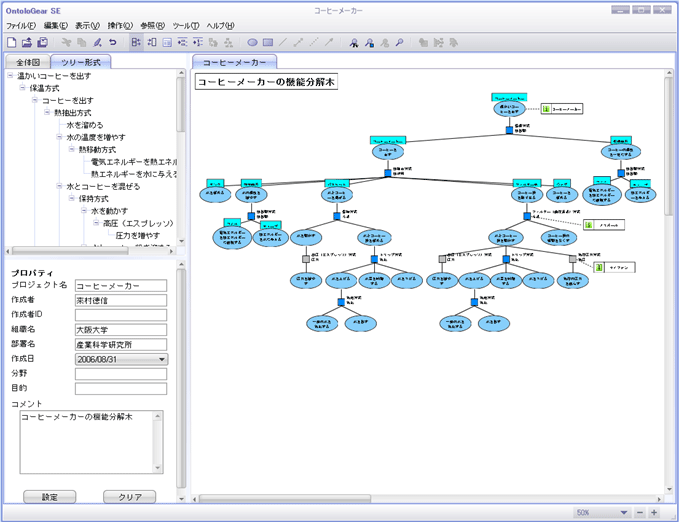The height and width of the screenshot is (522, 679).
Task: Click blue square node under top ellipse
Action: pyautogui.click(x=509, y=130)
